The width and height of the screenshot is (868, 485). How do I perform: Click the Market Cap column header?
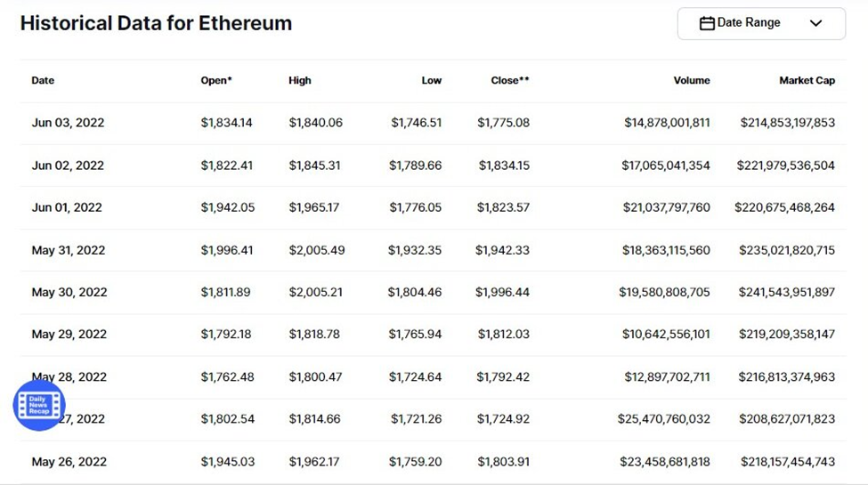pos(807,80)
